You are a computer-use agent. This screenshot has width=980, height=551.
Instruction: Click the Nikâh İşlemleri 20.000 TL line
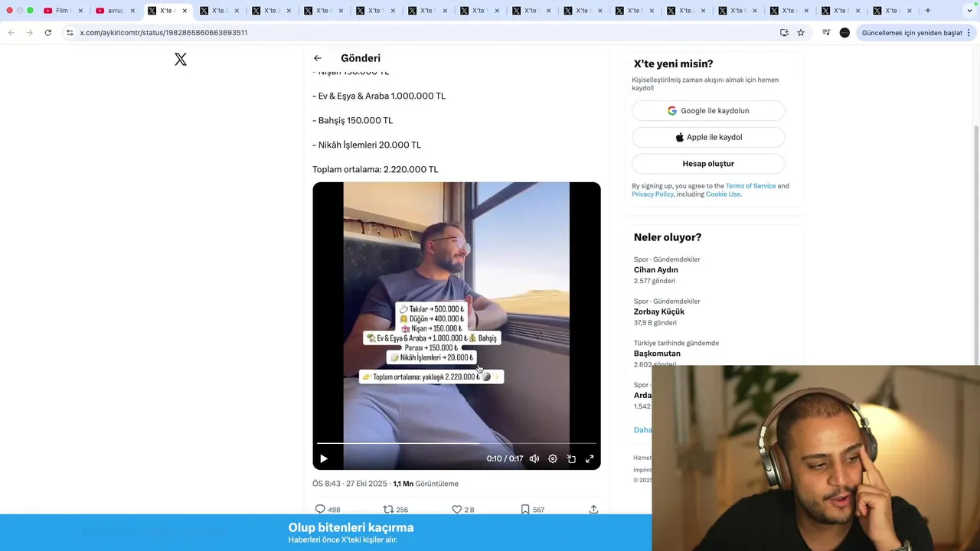[367, 145]
